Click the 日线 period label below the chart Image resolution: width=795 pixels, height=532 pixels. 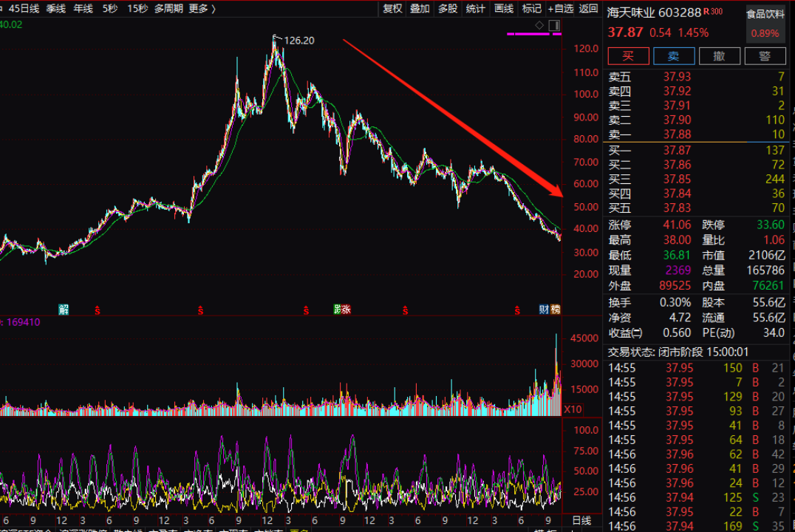pyautogui.click(x=581, y=520)
